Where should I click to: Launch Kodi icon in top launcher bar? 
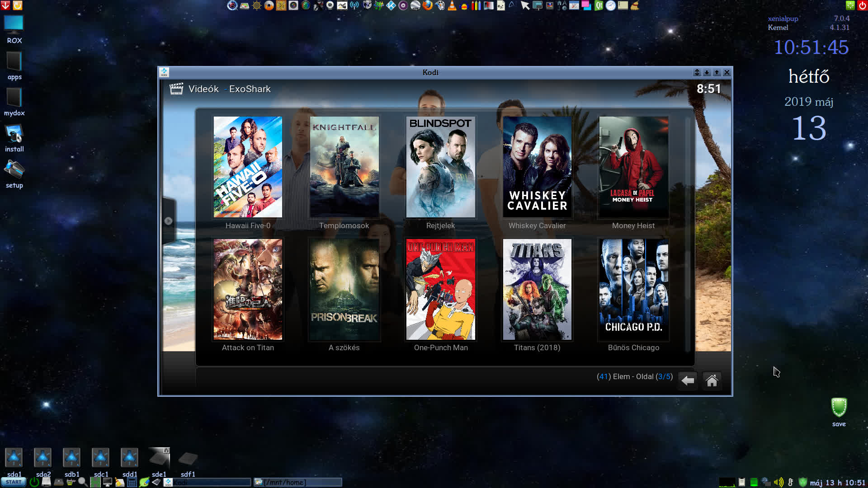tap(391, 5)
